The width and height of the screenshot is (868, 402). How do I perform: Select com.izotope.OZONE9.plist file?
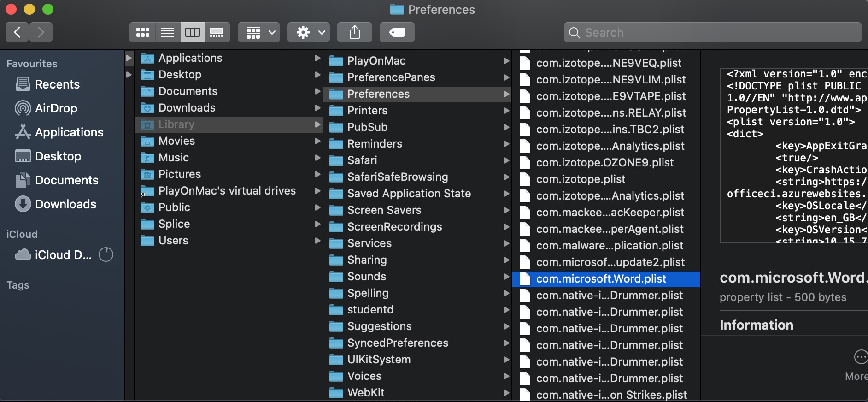pos(606,163)
